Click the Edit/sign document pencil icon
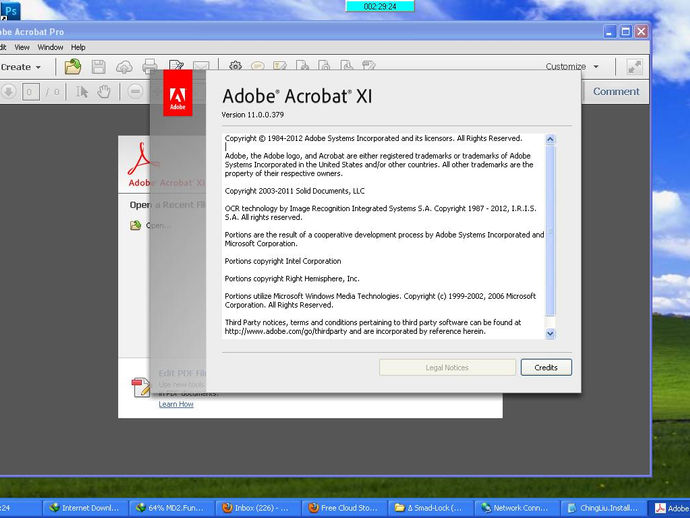The width and height of the screenshot is (690, 518). pos(176,65)
